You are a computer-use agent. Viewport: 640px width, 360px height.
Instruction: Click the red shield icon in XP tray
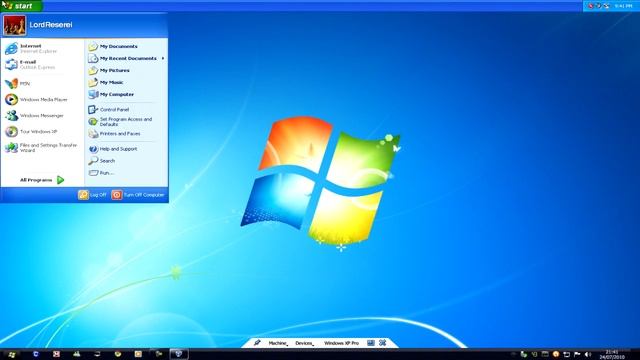(x=591, y=6)
